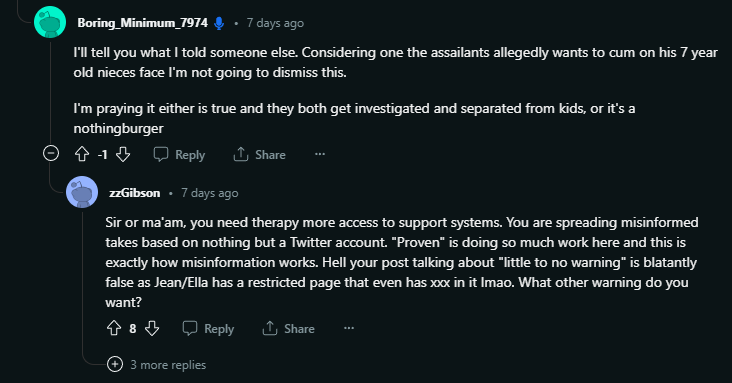Open zzGibson username link
Viewport: 732px width, 383px height.
[x=134, y=193]
